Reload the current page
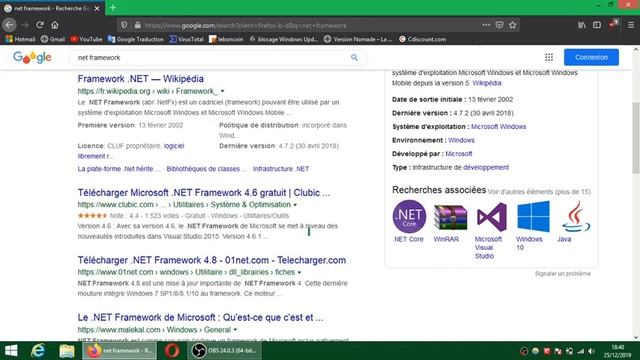The height and width of the screenshot is (360, 640). click(40, 25)
